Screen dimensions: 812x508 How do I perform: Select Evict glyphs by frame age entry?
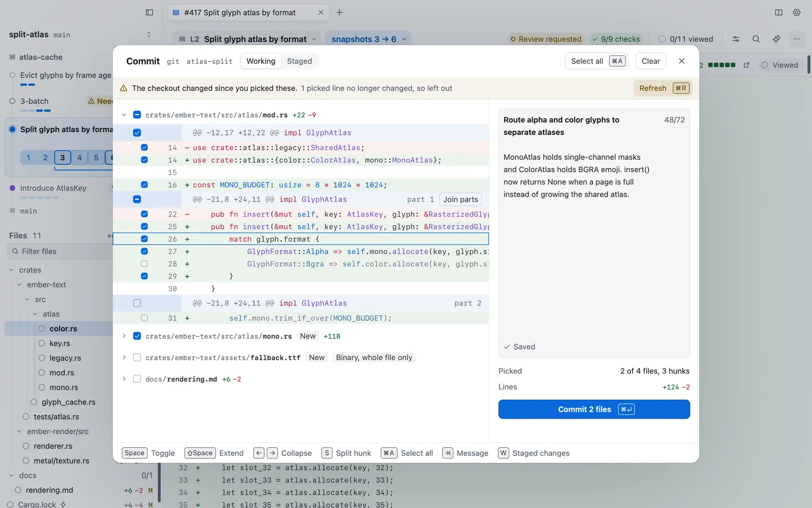pos(65,75)
